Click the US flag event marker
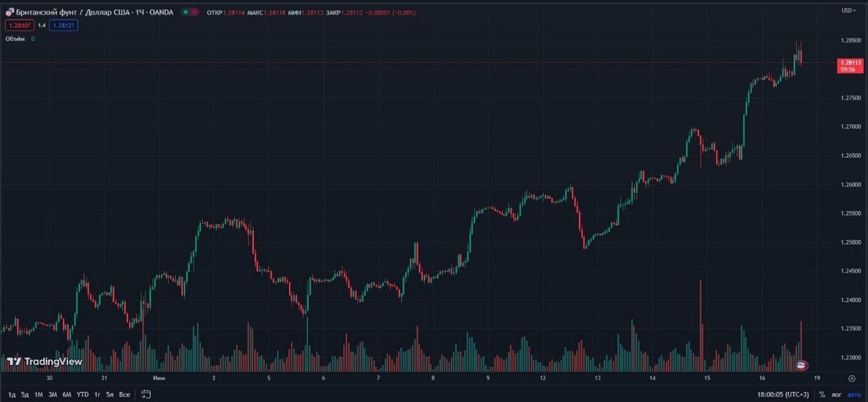 [801, 365]
